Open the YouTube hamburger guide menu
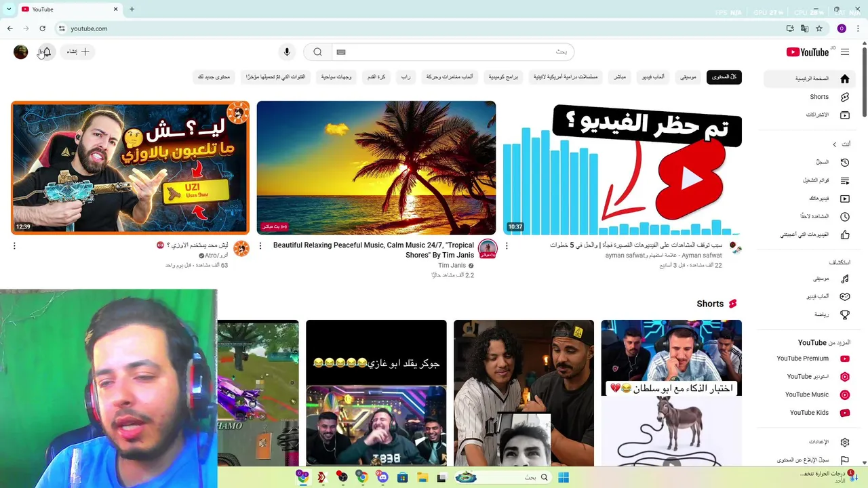This screenshot has width=868, height=488. point(844,52)
